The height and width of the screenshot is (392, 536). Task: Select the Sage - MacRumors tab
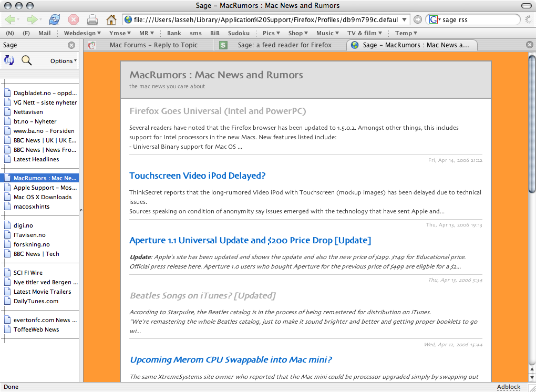411,45
